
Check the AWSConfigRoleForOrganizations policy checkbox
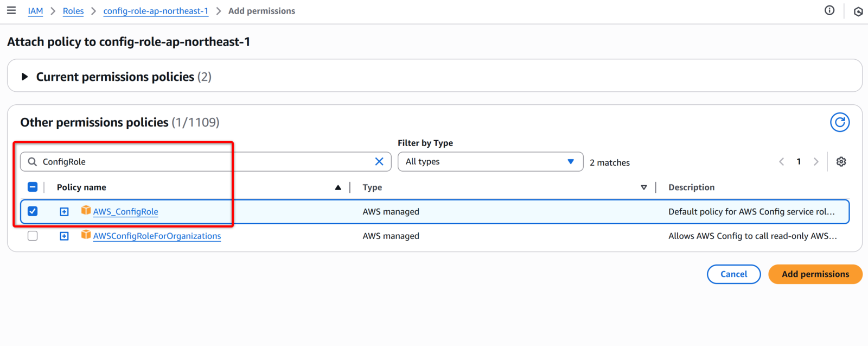click(x=33, y=236)
